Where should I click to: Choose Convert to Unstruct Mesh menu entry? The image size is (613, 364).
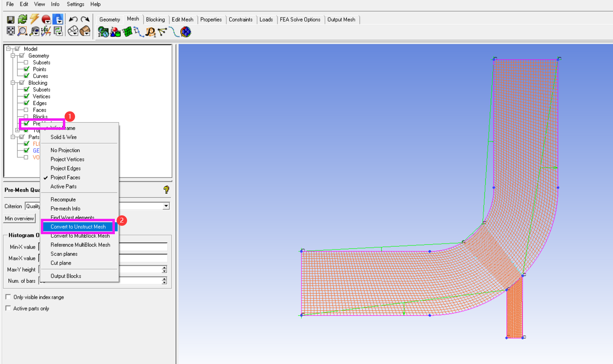point(78,227)
